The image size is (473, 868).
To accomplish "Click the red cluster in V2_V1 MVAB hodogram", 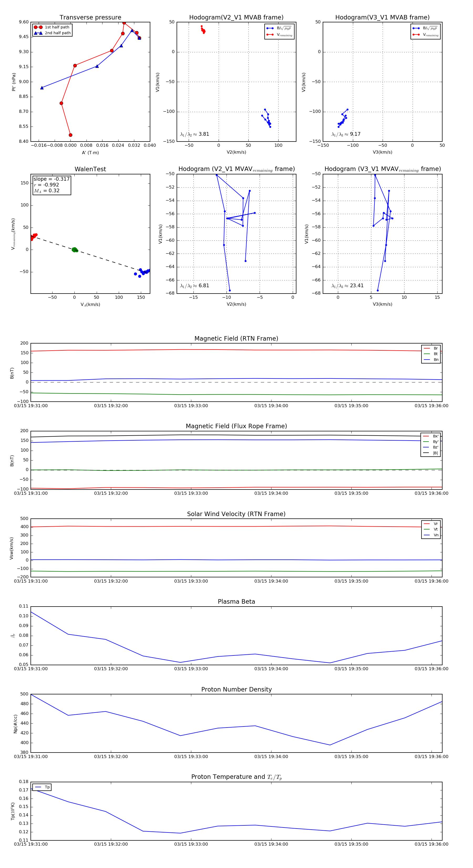I will pyautogui.click(x=203, y=30).
